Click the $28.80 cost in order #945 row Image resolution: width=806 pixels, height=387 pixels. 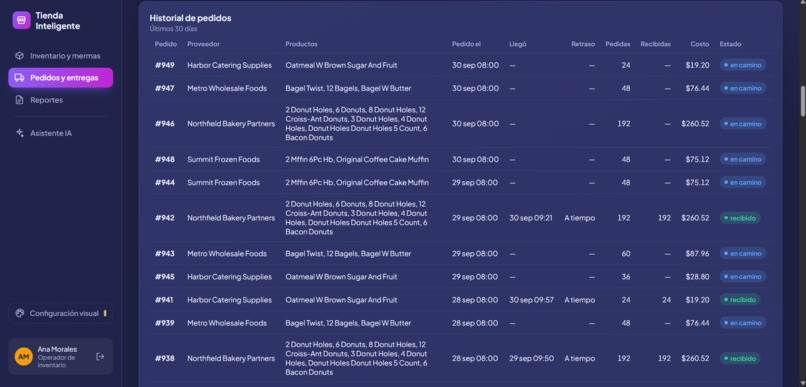[x=697, y=277]
